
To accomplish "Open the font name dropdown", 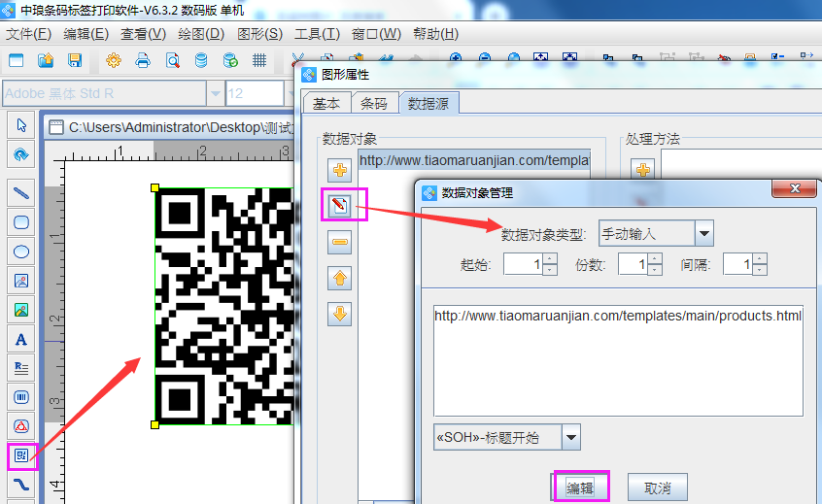I will (x=215, y=93).
